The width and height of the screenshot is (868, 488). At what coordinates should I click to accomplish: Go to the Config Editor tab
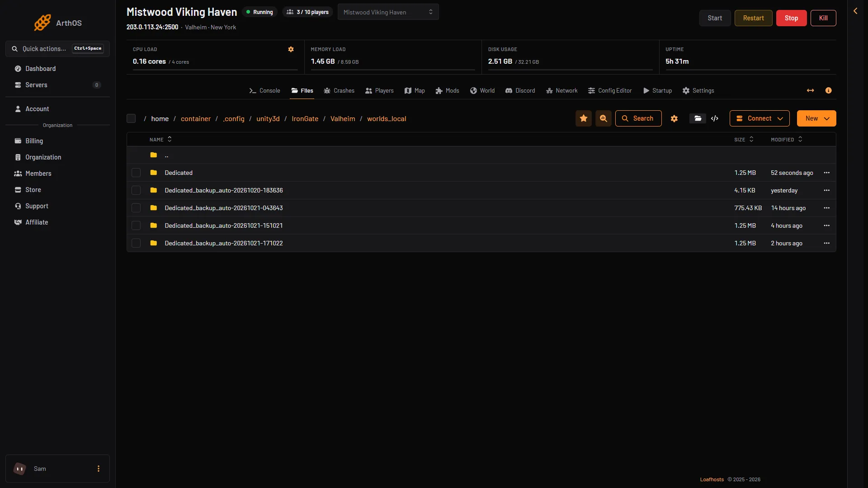point(610,91)
